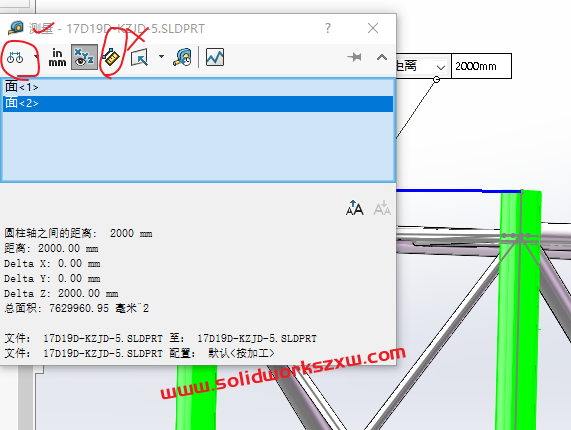
Task: Decrease measurement text font size
Action: click(382, 208)
